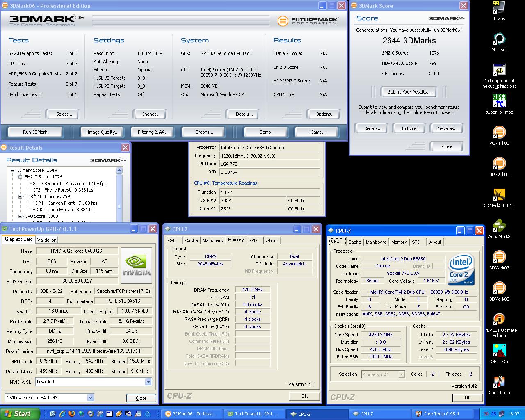
Task: Click the Options button under Results
Action: click(x=325, y=114)
